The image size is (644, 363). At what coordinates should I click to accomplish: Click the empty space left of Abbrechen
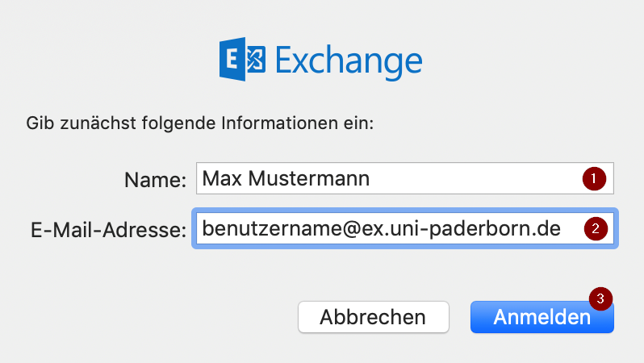161,317
